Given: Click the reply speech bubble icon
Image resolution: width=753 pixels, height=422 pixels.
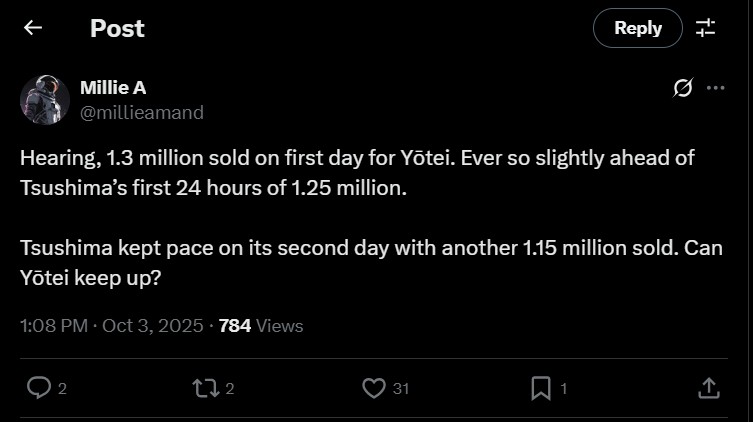Looking at the screenshot, I should [x=37, y=388].
